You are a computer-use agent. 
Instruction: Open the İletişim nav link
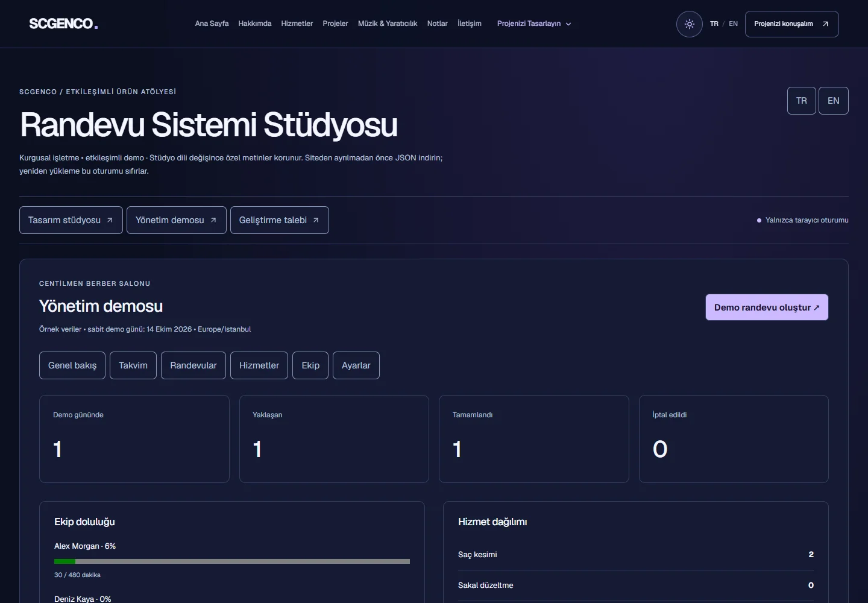(x=470, y=24)
